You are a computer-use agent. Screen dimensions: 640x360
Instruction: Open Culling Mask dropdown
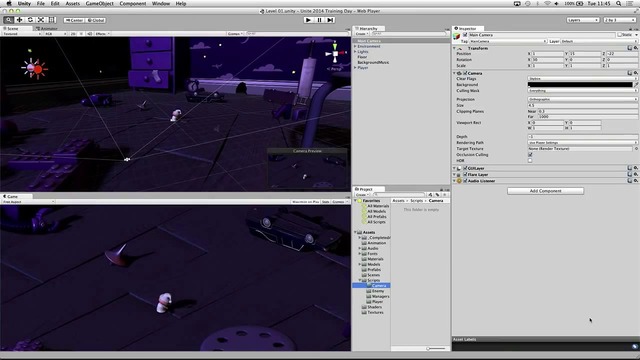click(582, 91)
